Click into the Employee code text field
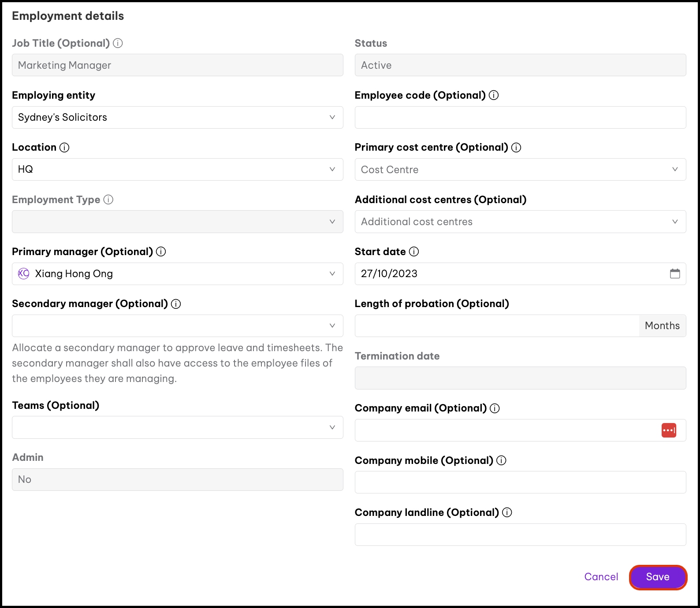 (x=520, y=118)
